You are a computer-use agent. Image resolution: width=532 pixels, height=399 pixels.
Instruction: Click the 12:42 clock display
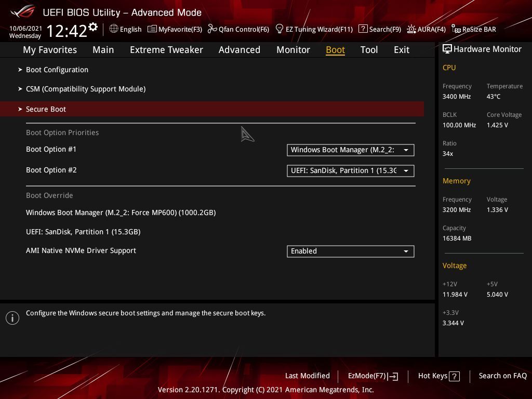66,31
